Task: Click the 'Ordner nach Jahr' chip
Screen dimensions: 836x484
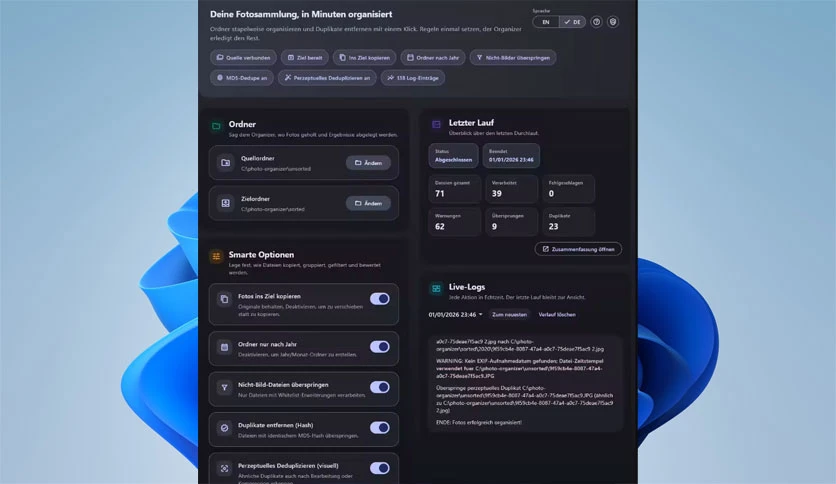Action: (x=433, y=58)
